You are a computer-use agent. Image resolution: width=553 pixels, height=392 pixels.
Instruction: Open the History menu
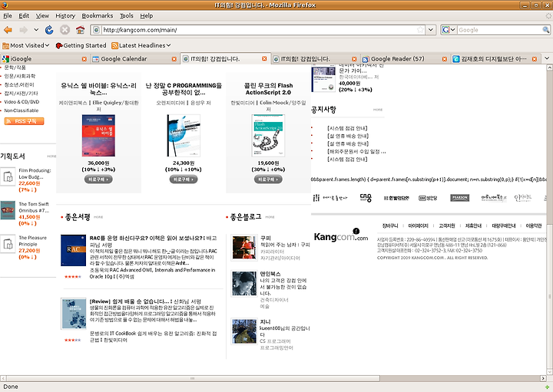pyautogui.click(x=65, y=16)
